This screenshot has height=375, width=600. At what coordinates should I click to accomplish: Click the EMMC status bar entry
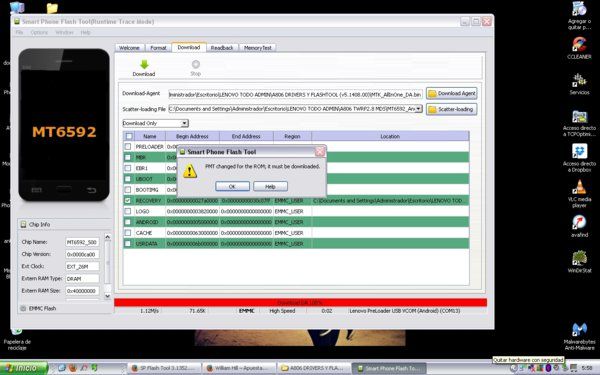[x=246, y=311]
